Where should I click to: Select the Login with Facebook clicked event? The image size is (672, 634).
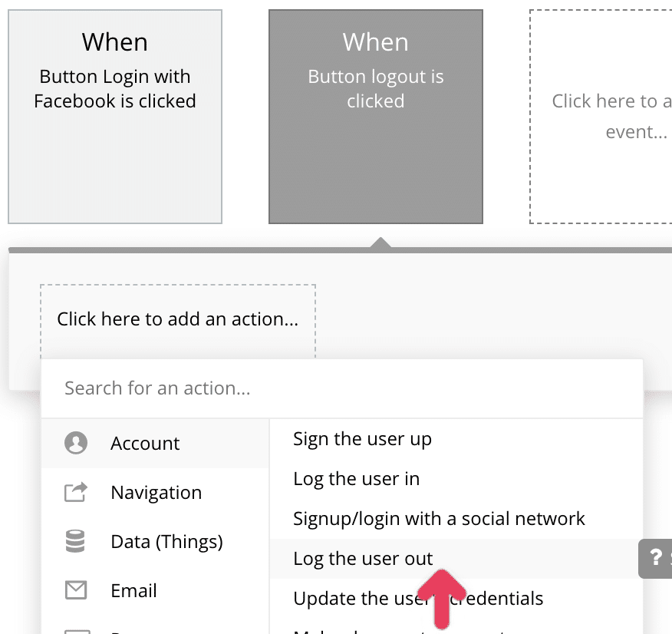115,116
